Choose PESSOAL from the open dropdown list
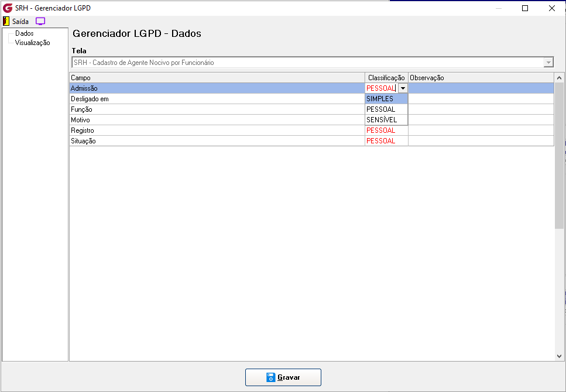The height and width of the screenshot is (392, 566). click(386, 109)
